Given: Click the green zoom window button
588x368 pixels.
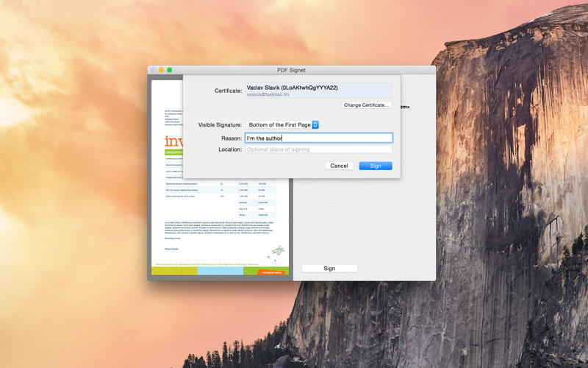Looking at the screenshot, I should [170, 70].
